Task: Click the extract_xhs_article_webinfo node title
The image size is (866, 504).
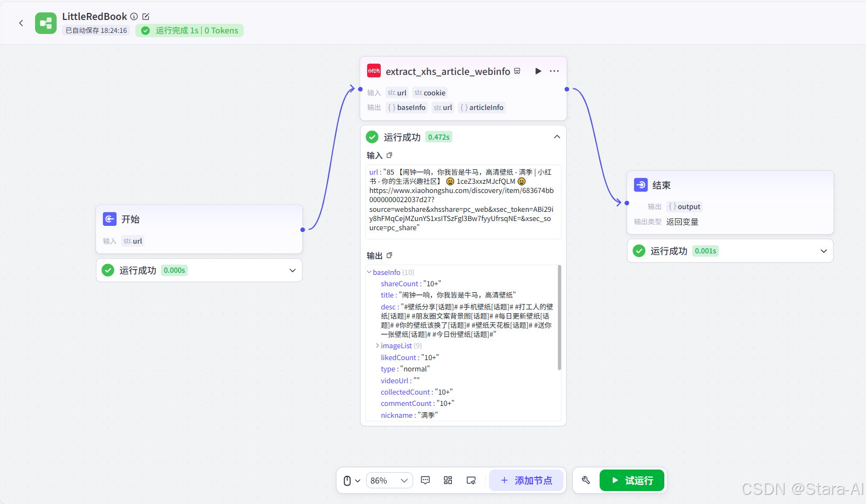Action: click(448, 71)
